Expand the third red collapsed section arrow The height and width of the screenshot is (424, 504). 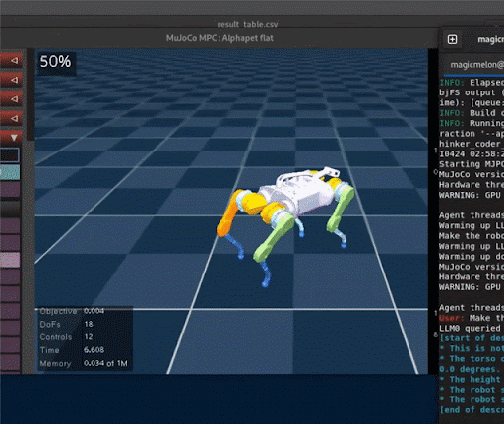[14, 98]
